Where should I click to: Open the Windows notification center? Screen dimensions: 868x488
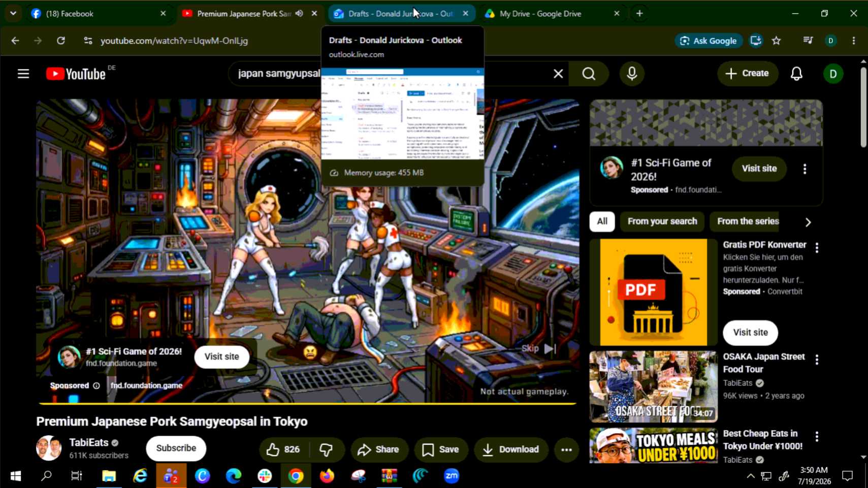point(847,476)
